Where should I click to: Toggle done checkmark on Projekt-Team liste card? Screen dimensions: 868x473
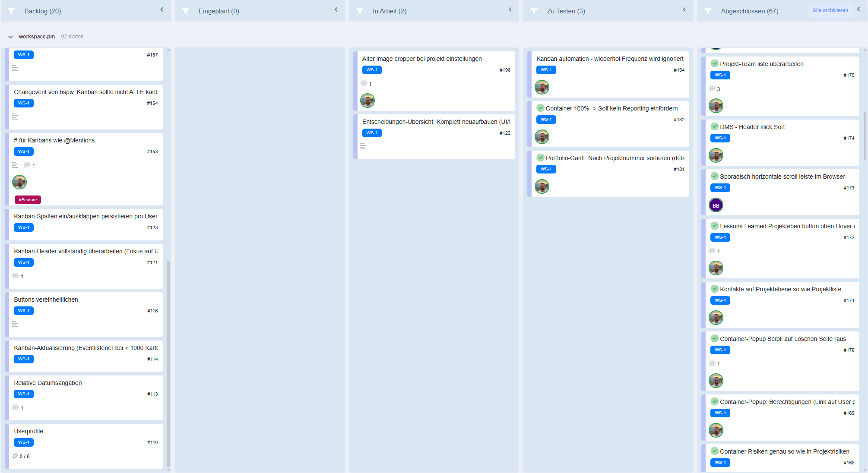pyautogui.click(x=715, y=63)
